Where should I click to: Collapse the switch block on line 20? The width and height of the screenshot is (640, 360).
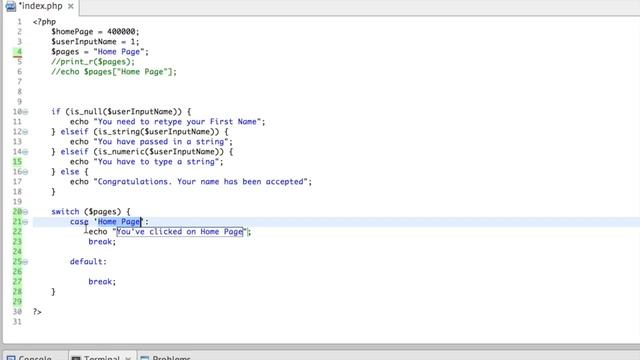[x=25, y=212]
